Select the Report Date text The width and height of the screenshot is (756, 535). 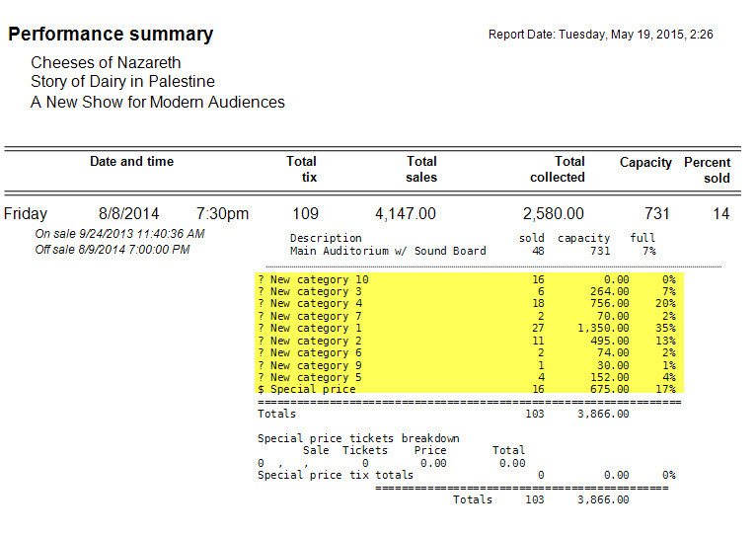[x=600, y=35]
